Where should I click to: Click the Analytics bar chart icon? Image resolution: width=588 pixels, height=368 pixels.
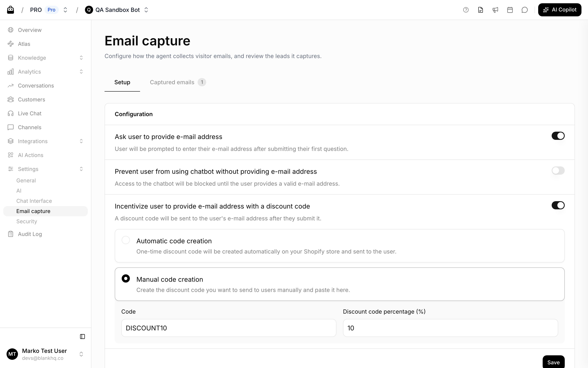(10, 72)
